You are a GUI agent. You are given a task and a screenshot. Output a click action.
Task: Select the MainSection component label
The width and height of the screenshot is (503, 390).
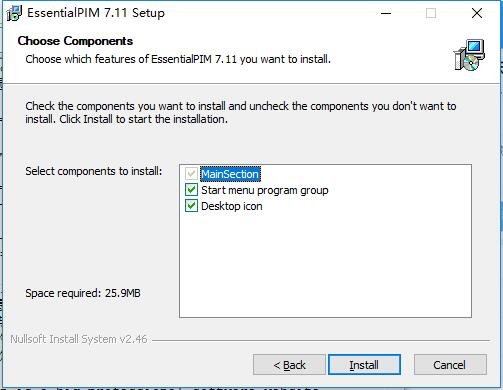tap(230, 174)
